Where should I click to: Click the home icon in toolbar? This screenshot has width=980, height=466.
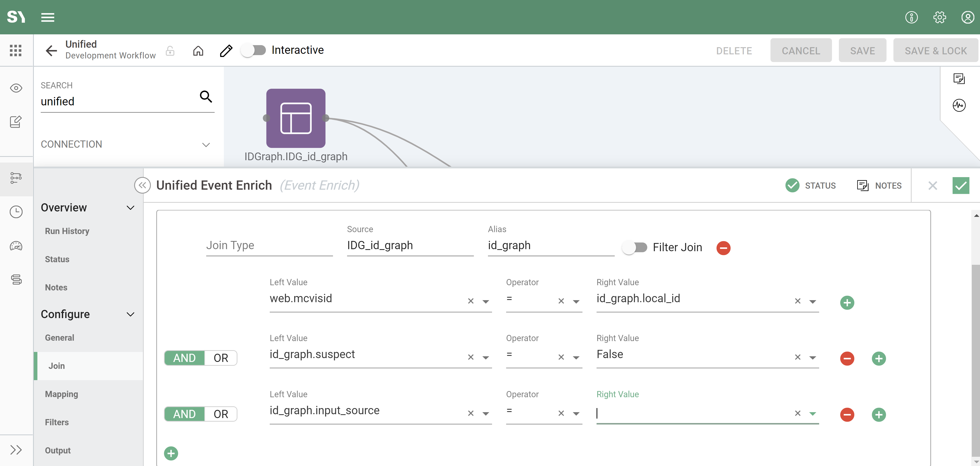[198, 51]
